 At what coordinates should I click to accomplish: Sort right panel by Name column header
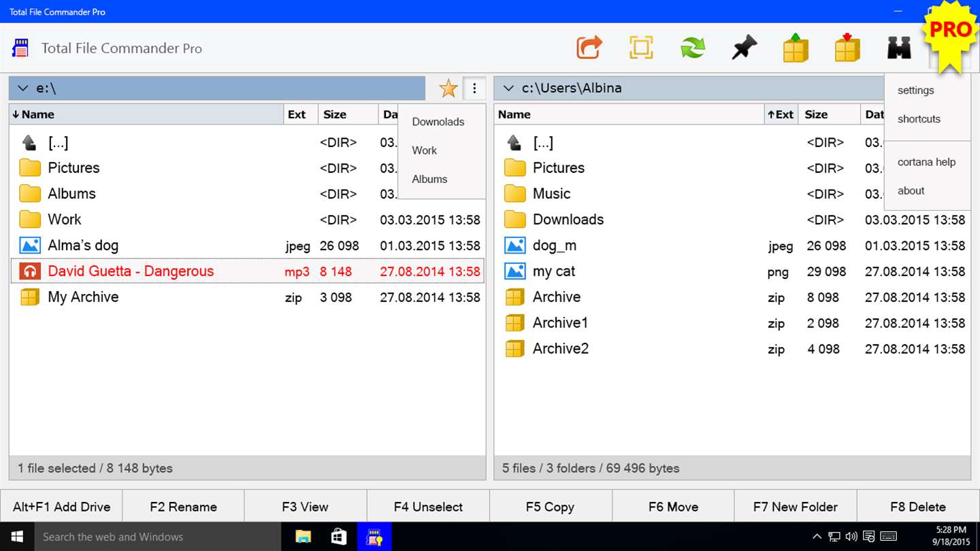click(x=630, y=114)
